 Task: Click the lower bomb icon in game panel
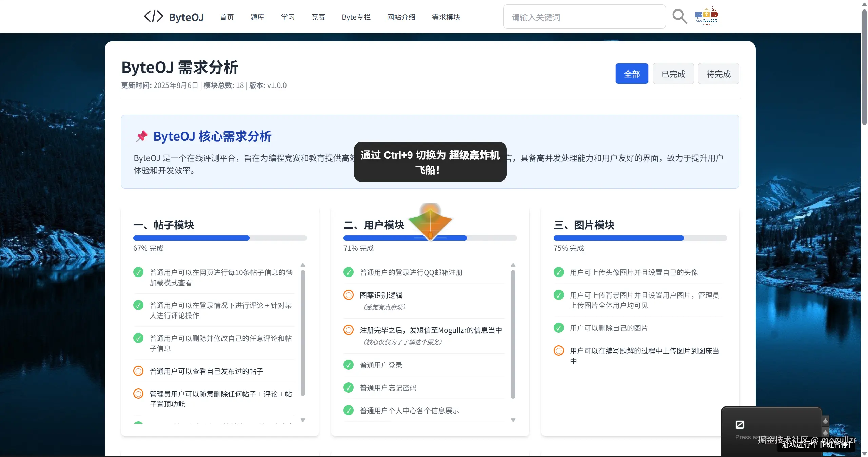825,432
